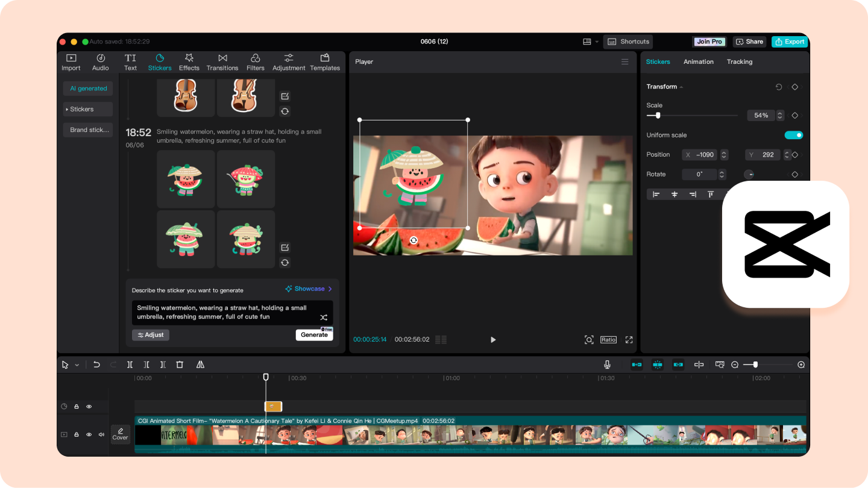Screen dimensions: 868x488
Task: Align the sticker to horizontal center
Action: click(675, 194)
